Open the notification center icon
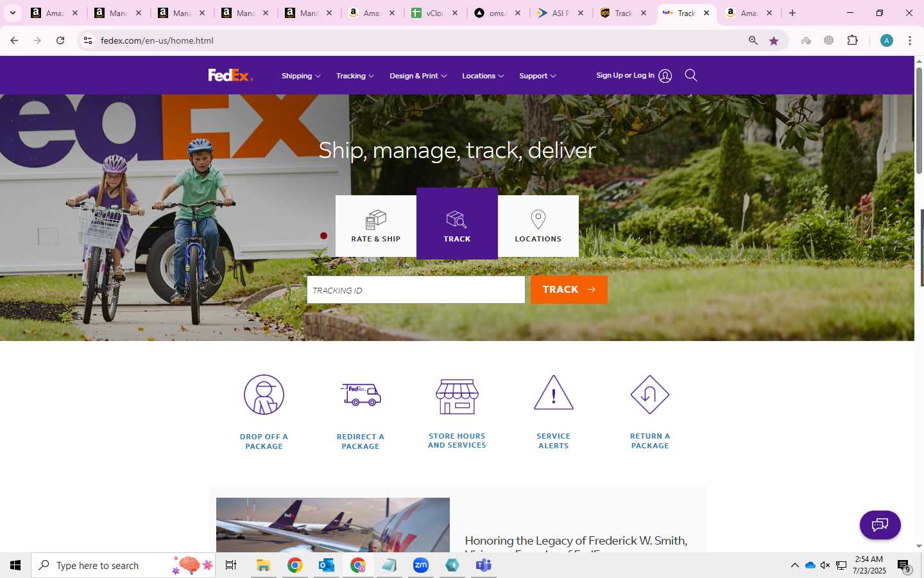 point(904,566)
